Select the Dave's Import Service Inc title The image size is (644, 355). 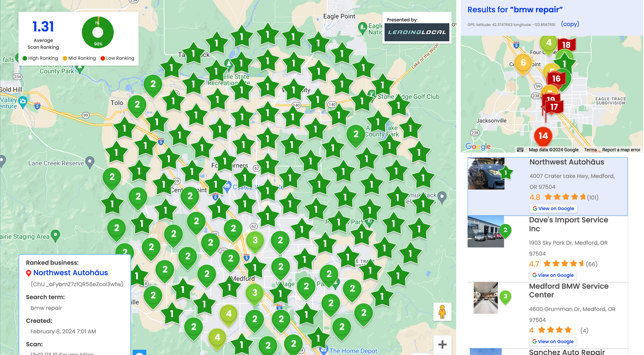(x=568, y=224)
